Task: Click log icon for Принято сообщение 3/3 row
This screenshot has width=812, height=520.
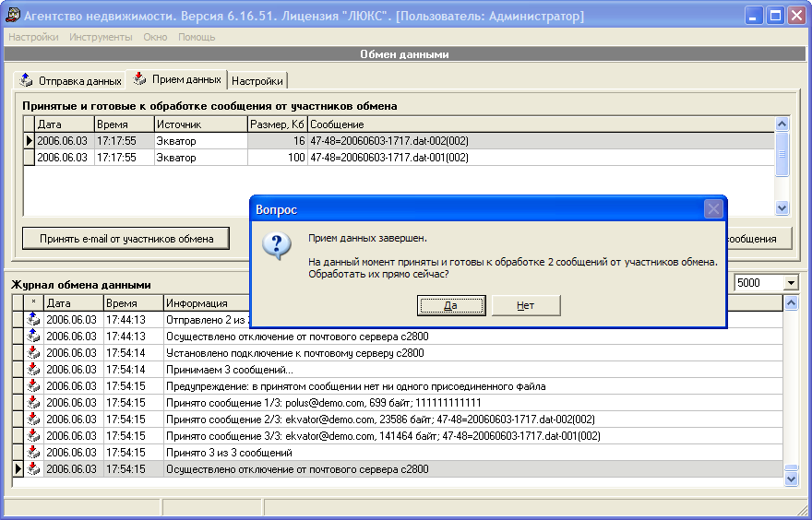Action: [x=33, y=436]
